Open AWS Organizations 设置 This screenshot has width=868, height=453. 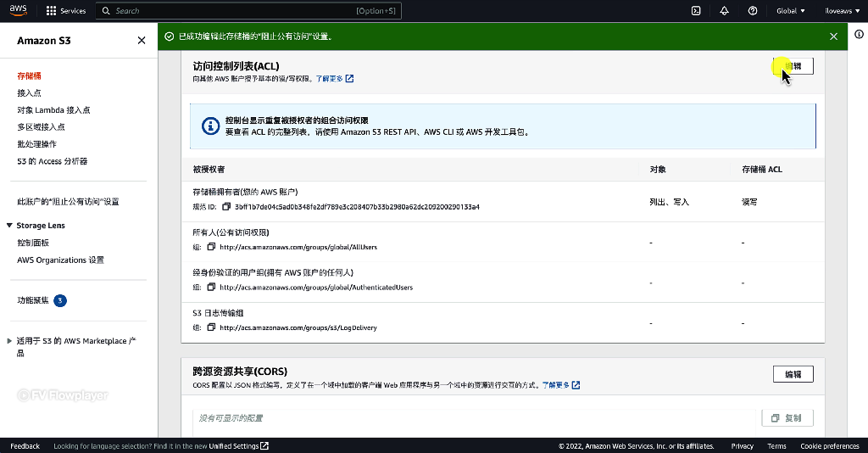(x=60, y=260)
